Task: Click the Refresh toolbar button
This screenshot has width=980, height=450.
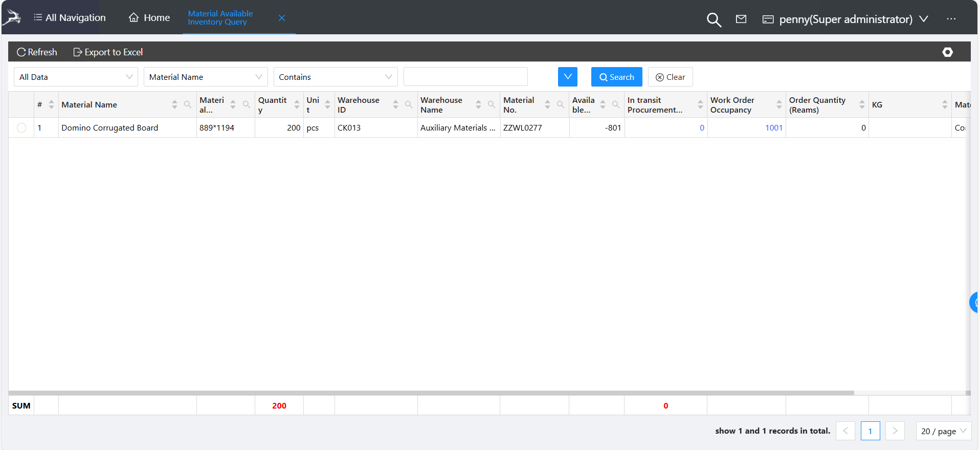Action: point(37,52)
